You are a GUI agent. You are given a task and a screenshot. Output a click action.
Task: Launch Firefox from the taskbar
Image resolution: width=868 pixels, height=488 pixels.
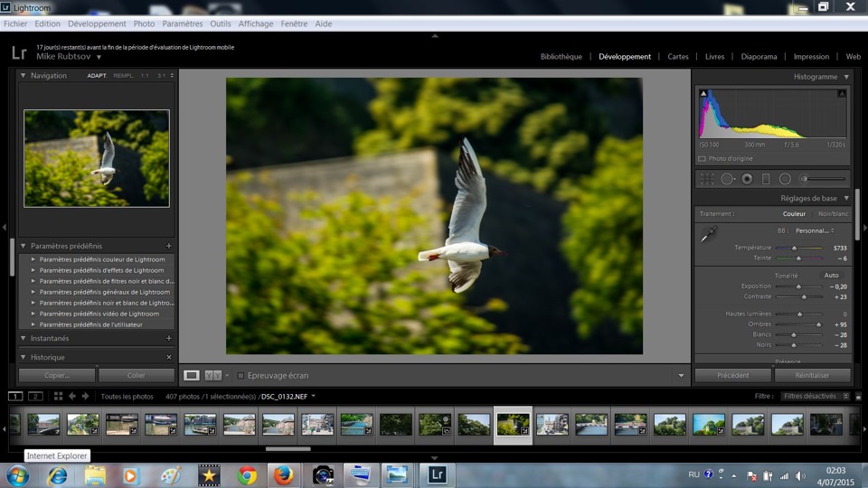pyautogui.click(x=283, y=474)
